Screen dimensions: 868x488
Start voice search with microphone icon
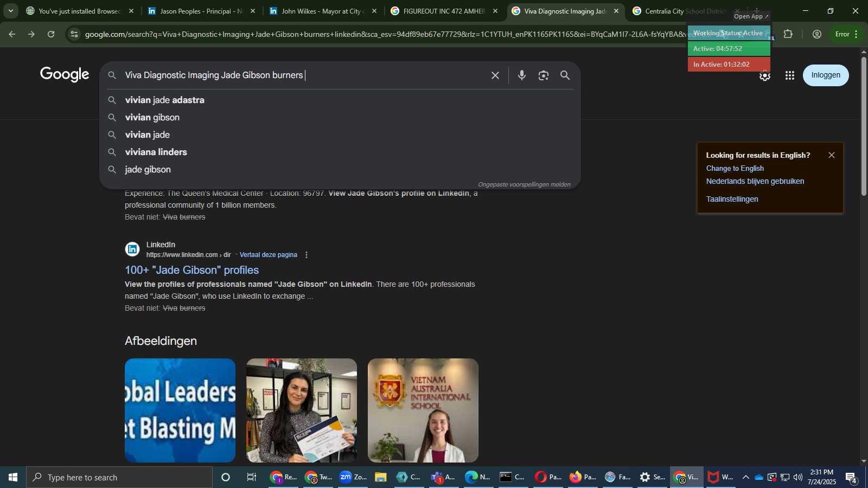click(x=522, y=75)
